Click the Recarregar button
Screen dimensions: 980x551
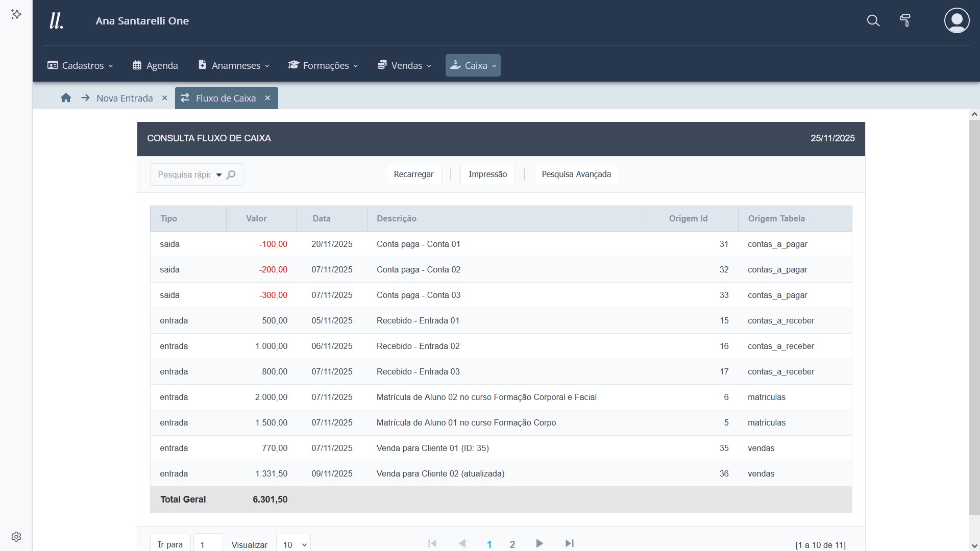[x=413, y=174]
